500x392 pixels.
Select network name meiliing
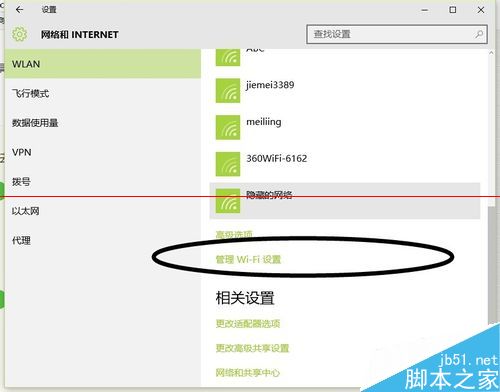coord(264,122)
